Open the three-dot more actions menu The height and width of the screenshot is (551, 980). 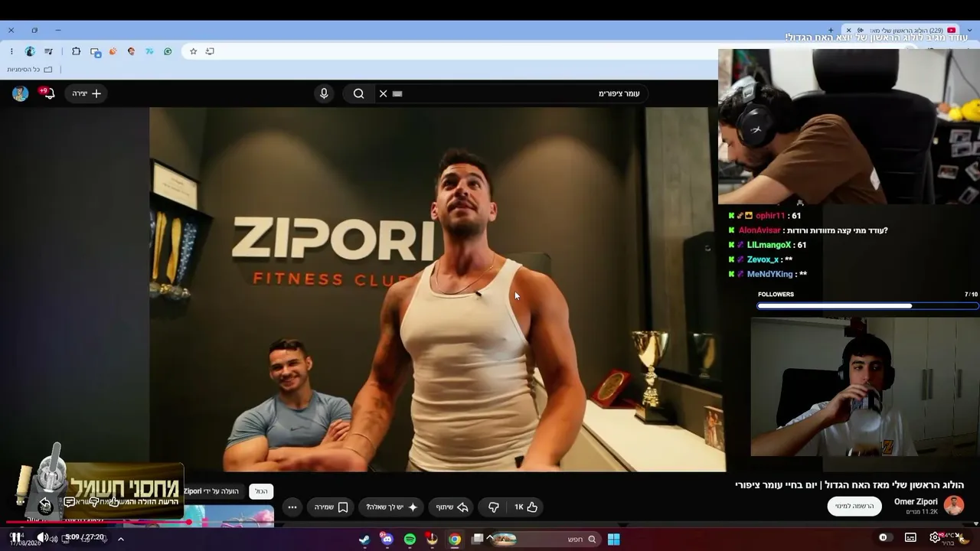tap(292, 507)
